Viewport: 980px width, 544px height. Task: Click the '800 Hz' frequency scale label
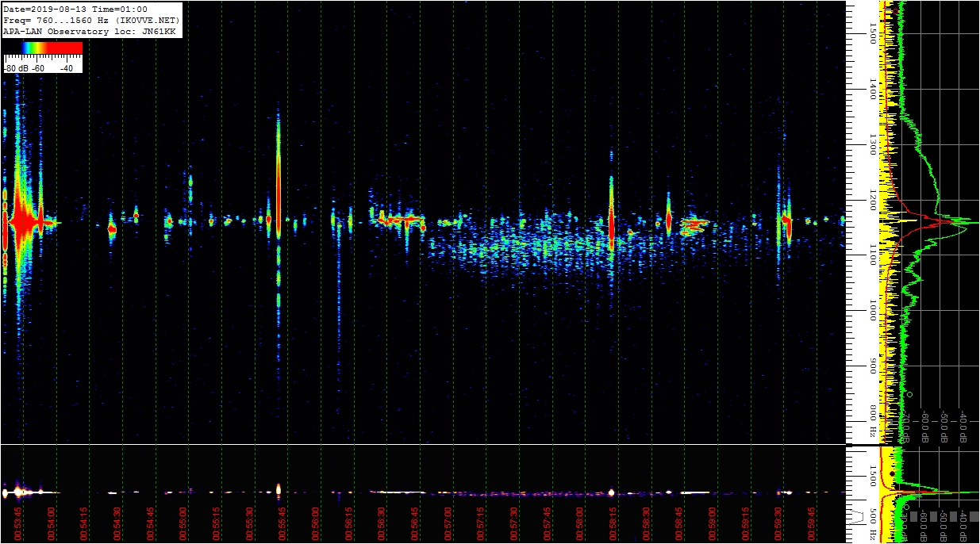[872, 423]
